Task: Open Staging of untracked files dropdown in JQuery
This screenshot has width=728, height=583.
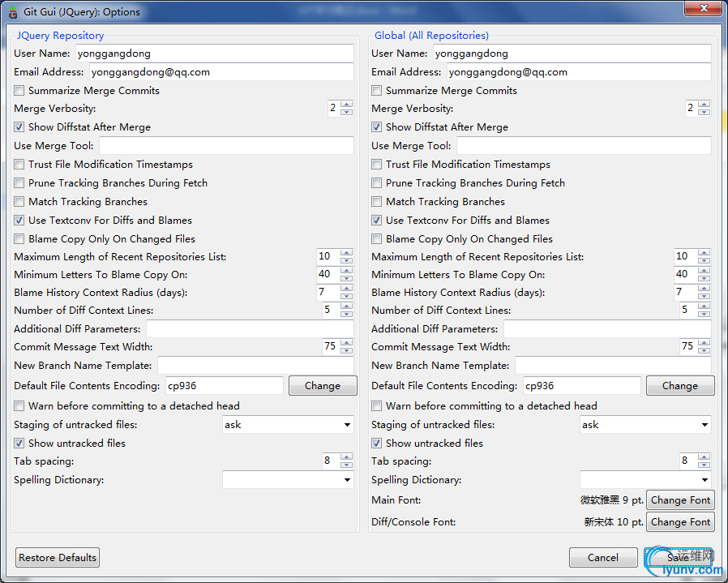Action: click(x=288, y=425)
